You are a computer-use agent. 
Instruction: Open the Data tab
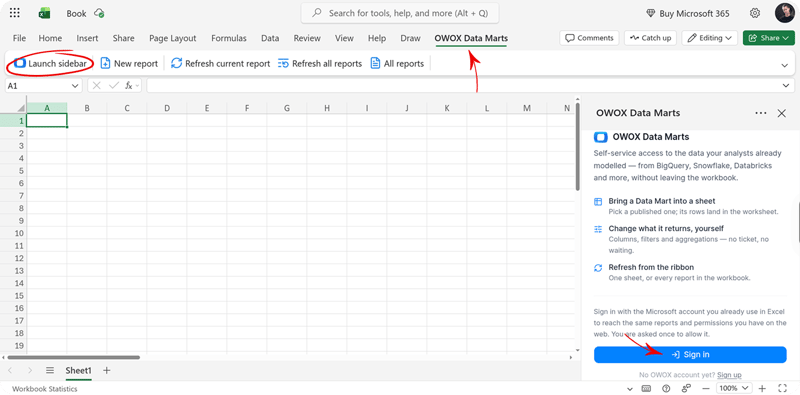(x=270, y=38)
